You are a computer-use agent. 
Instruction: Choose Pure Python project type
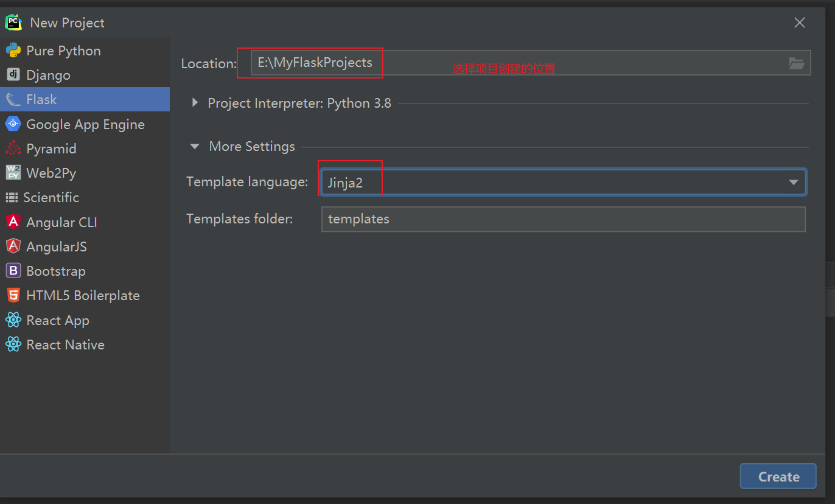85,51
